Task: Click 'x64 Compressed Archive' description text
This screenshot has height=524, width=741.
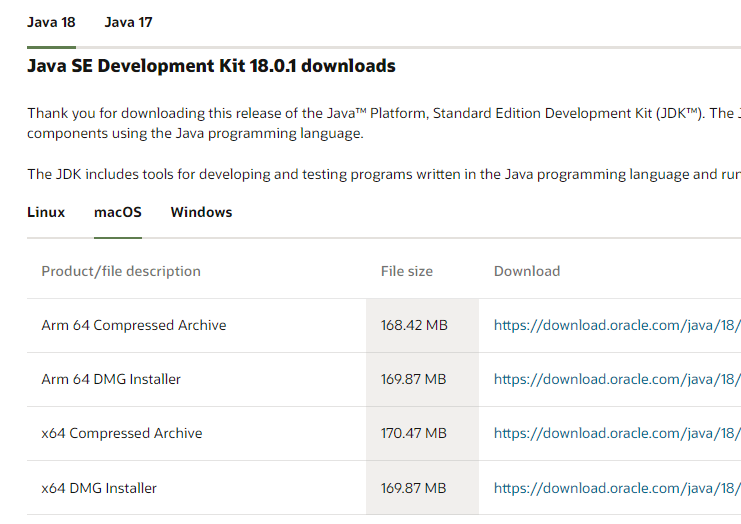Action: point(122,433)
